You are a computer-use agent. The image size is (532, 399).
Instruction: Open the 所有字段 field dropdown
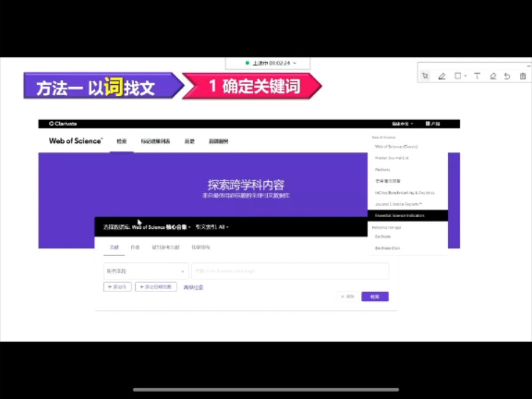click(146, 271)
